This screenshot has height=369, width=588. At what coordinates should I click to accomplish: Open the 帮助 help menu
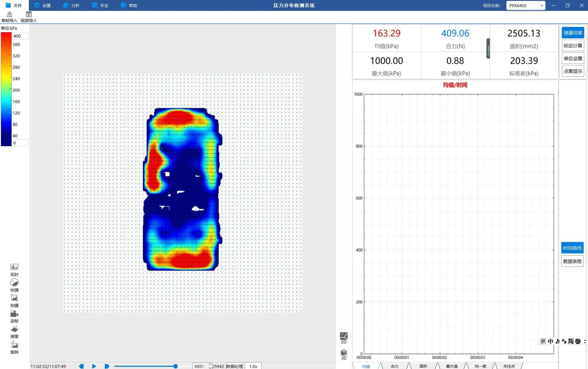tap(129, 6)
